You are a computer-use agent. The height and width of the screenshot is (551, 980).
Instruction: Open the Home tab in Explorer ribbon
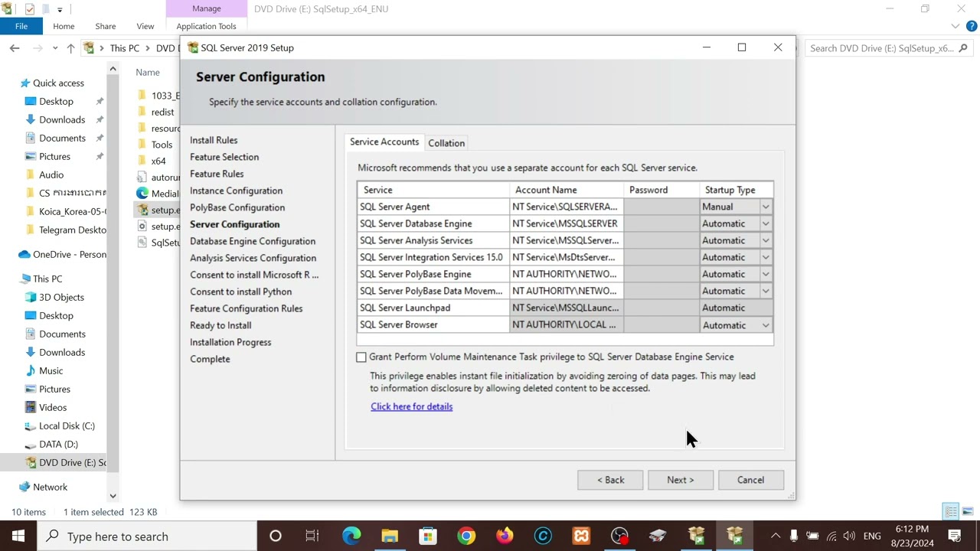click(64, 26)
